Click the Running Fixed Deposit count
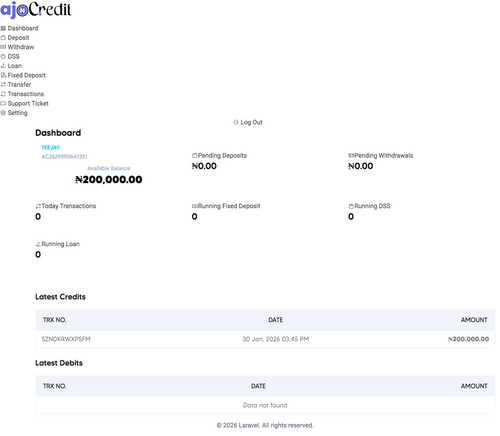 194,216
